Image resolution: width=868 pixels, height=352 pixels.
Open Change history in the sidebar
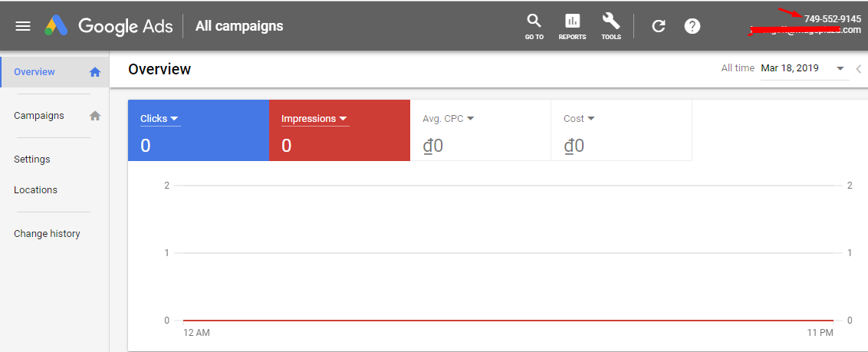pyautogui.click(x=47, y=234)
